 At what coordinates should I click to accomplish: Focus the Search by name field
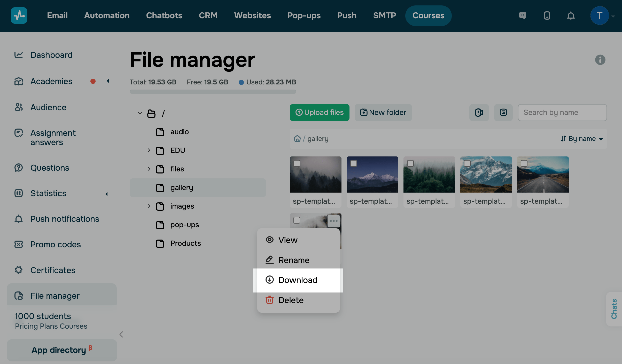pos(562,113)
